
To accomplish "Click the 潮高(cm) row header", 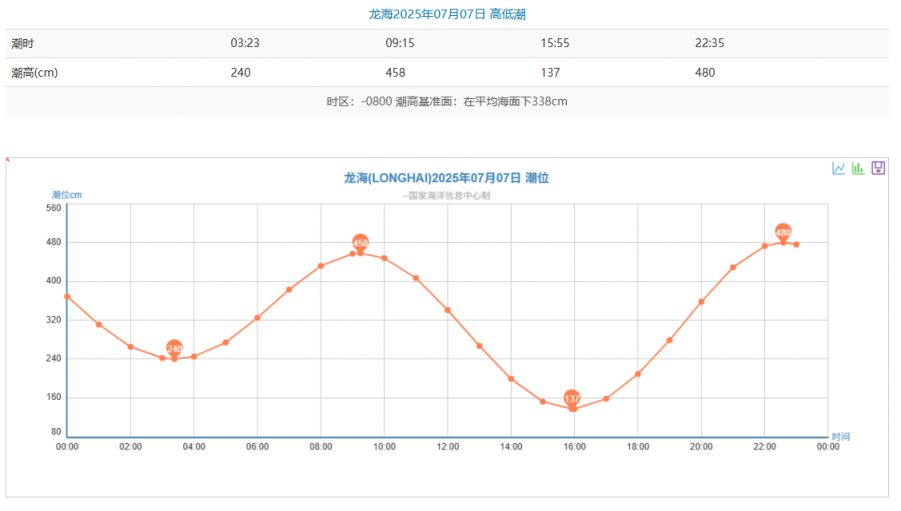I will coord(36,72).
